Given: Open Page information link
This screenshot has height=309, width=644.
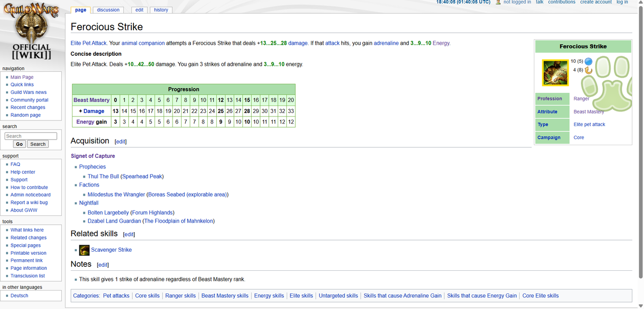Looking at the screenshot, I should click(x=29, y=268).
